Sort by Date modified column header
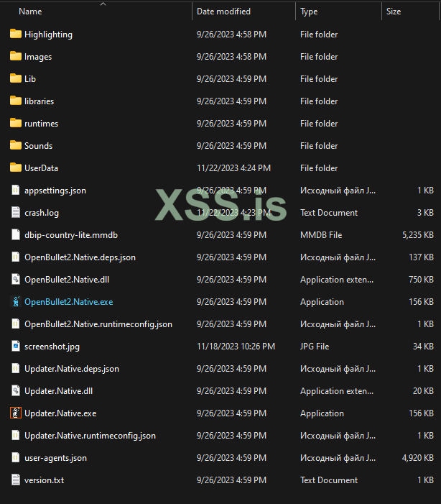This screenshot has width=441, height=504. coord(223,12)
